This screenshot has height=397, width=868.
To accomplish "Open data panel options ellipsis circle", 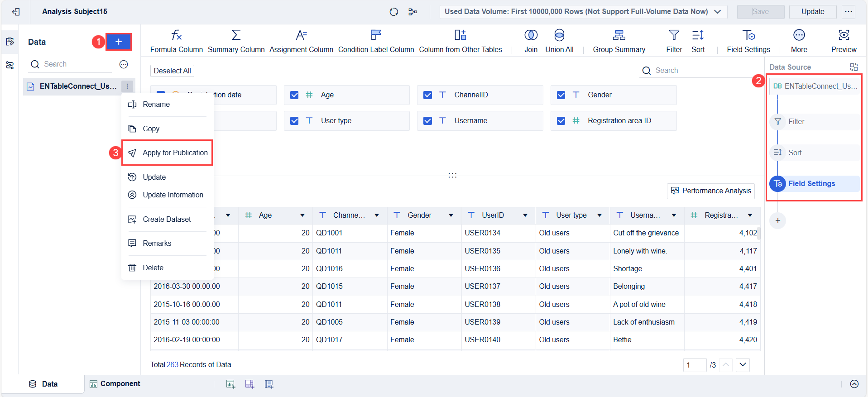I will click(124, 64).
